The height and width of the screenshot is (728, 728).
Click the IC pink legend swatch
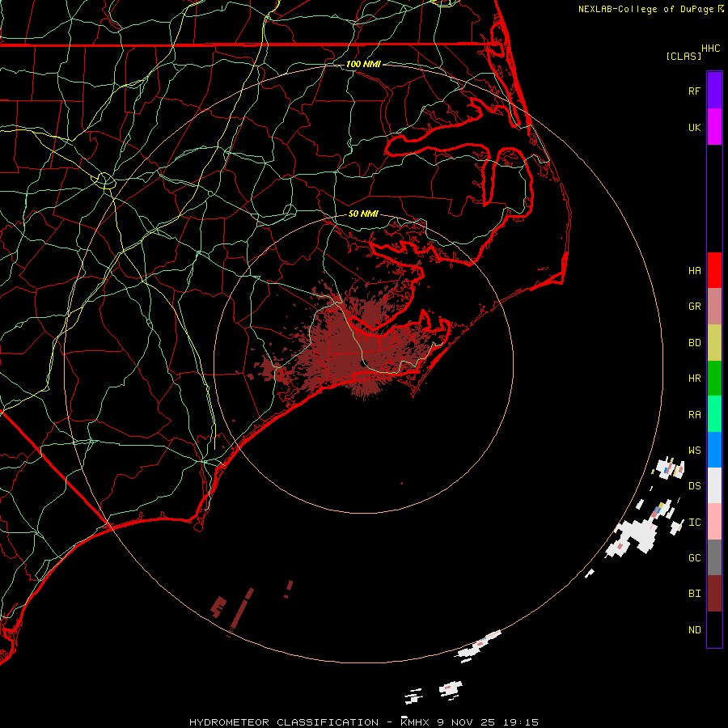tap(714, 522)
